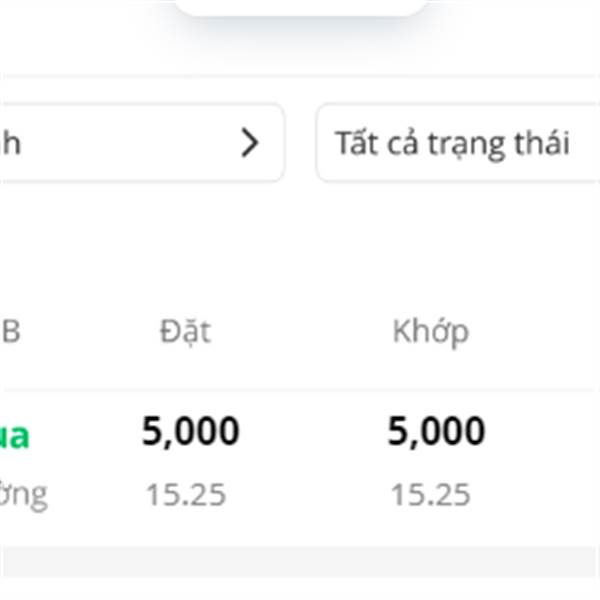
Task: Click the green "ua" buy label
Action: point(14,436)
